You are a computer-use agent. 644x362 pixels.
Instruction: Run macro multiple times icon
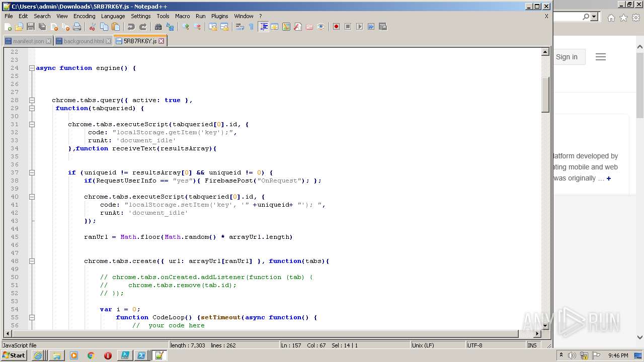pyautogui.click(x=371, y=27)
